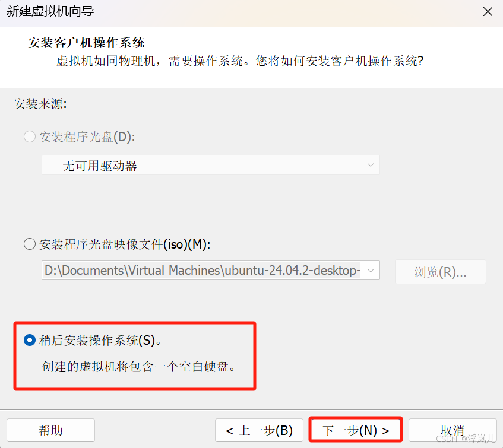Go back with 上一步(B) button
This screenshot has width=503, height=448.
click(x=259, y=430)
